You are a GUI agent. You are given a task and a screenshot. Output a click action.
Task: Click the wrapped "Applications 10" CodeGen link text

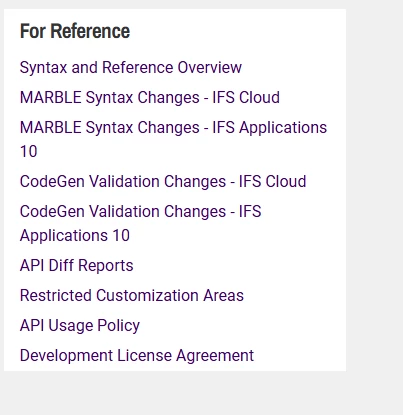point(75,235)
